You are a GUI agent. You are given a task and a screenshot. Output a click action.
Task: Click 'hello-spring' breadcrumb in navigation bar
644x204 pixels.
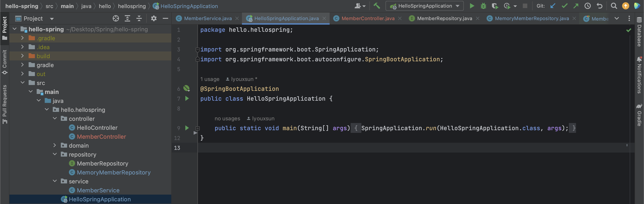pyautogui.click(x=22, y=6)
